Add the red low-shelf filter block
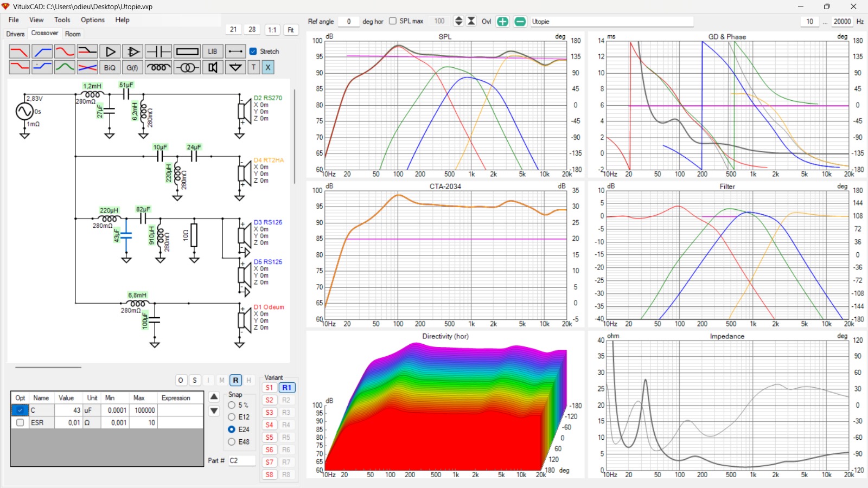 (20, 67)
